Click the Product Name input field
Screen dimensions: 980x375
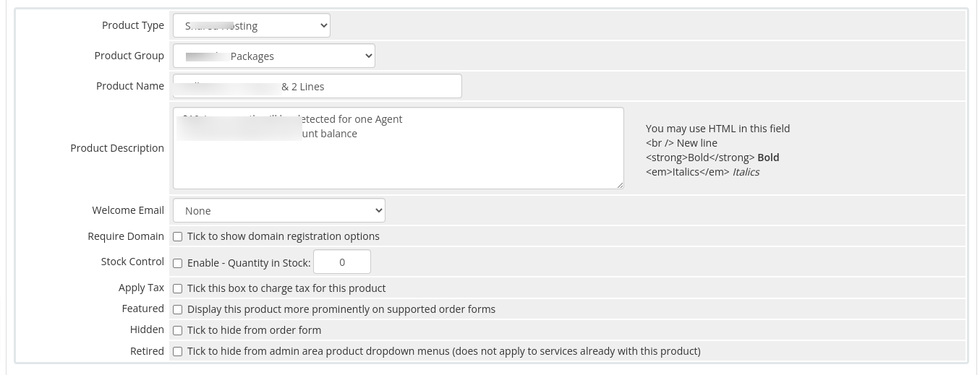tap(317, 86)
